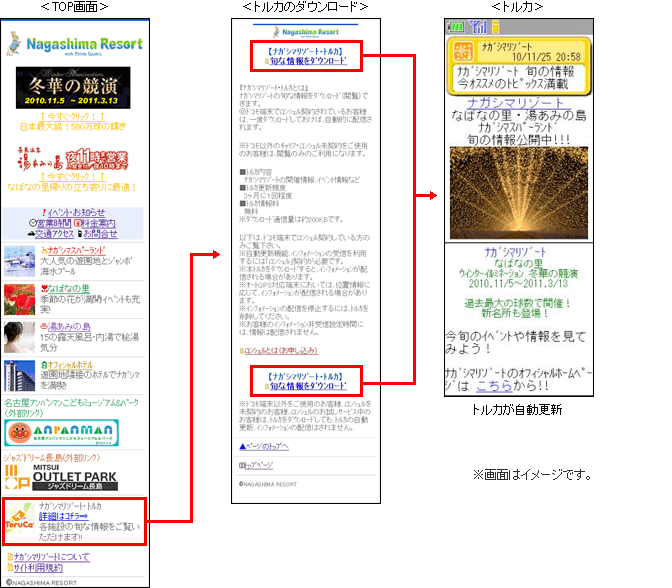Viewport: 672px width, 588px height.
Task: Click the signal strength antenna icon
Action: point(478,27)
